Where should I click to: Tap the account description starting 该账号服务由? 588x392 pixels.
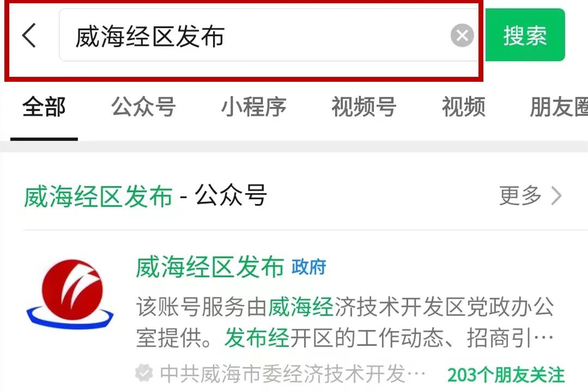[x=345, y=322]
